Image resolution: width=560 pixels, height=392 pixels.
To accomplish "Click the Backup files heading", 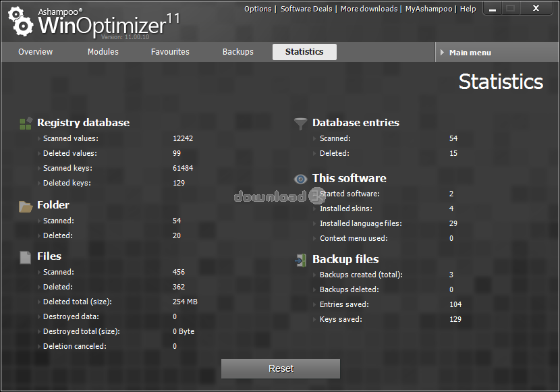I will (x=345, y=260).
